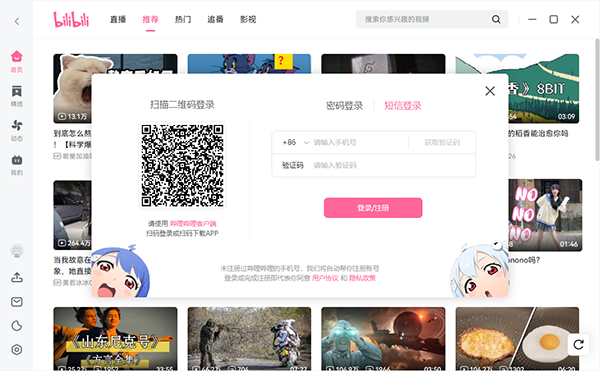Open the 山东尼克号 video thumbnail
Image resolution: width=600 pixels, height=371 pixels.
point(115,338)
